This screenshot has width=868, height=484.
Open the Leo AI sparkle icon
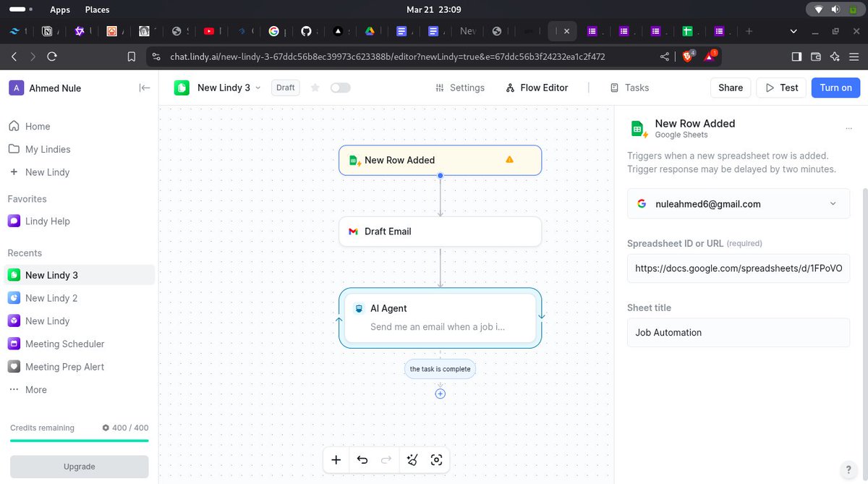[835, 56]
